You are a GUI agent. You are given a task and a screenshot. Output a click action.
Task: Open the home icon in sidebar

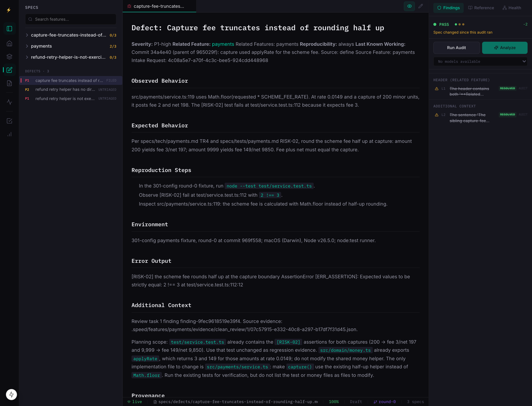point(9,44)
